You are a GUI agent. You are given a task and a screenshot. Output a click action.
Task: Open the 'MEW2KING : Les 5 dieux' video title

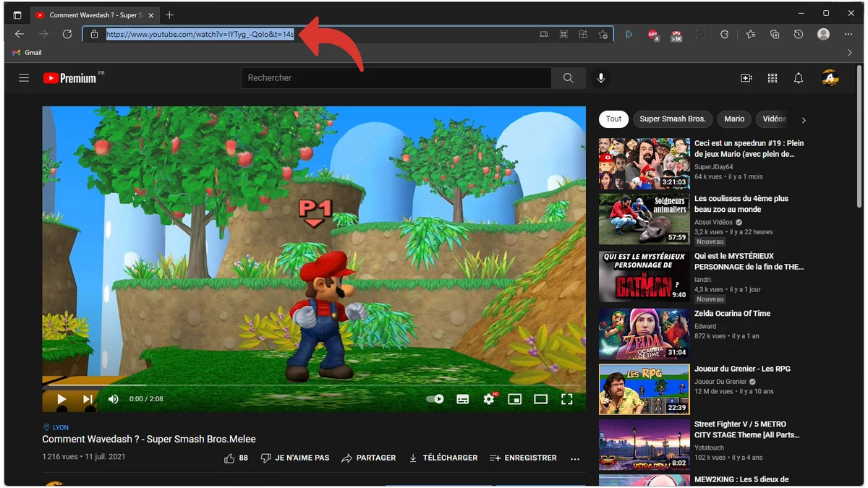click(741, 479)
